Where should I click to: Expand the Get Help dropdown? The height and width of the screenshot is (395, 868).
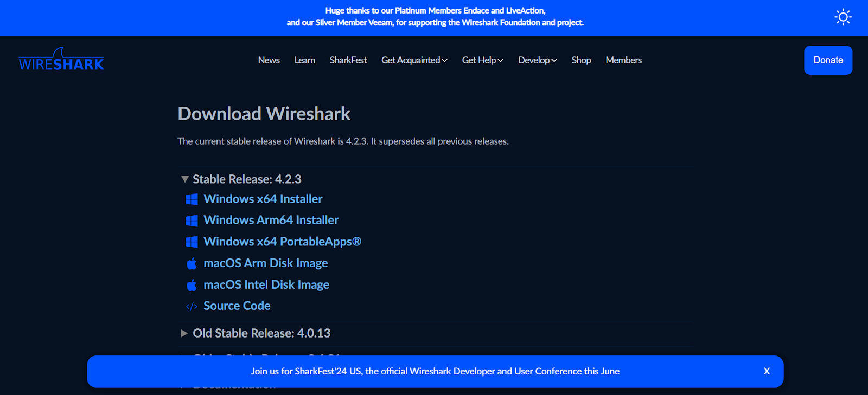(483, 60)
